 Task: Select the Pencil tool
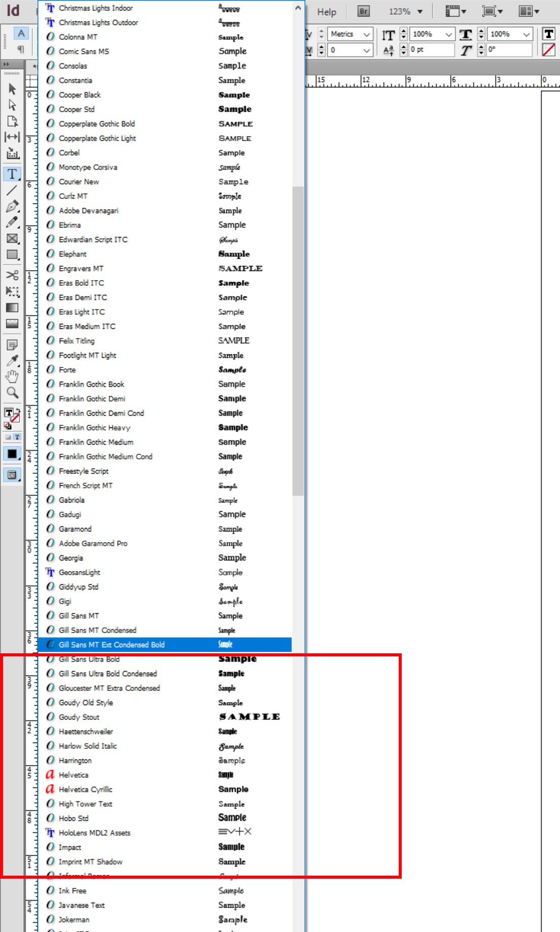(12, 222)
